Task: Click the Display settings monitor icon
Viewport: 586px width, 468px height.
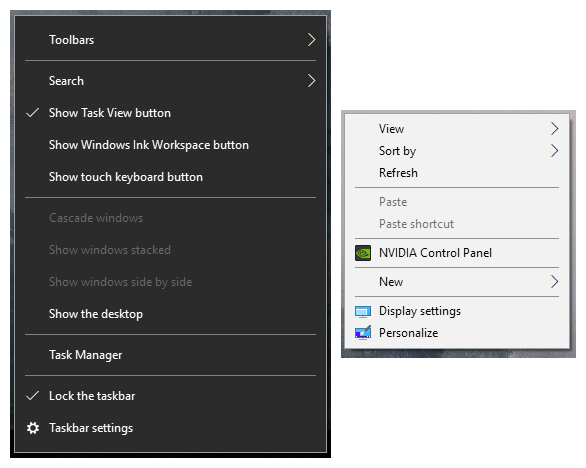Action: [x=363, y=311]
